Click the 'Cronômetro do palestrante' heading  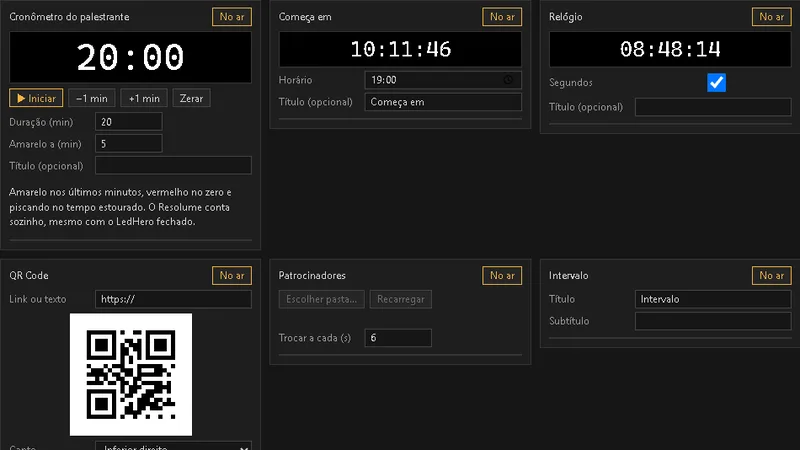69,17
